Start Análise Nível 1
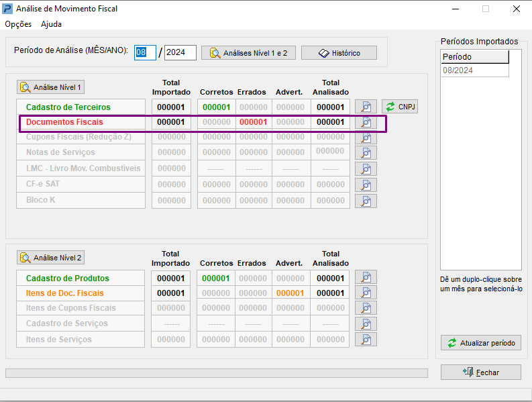The image size is (532, 402). tap(50, 87)
